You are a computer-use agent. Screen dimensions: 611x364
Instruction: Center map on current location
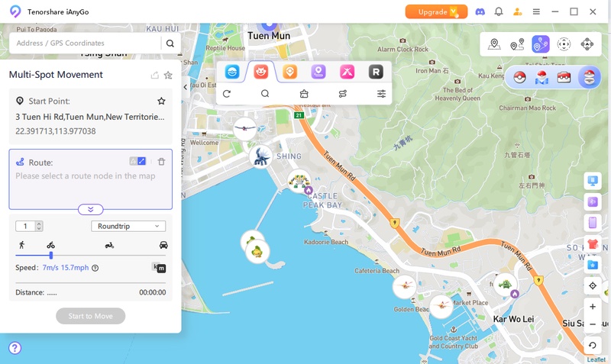tap(593, 285)
